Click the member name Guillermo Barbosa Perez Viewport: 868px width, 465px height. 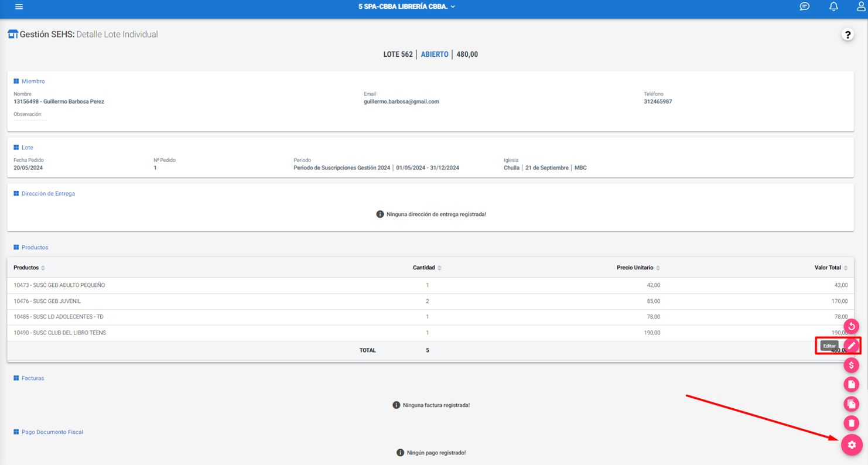[74, 101]
